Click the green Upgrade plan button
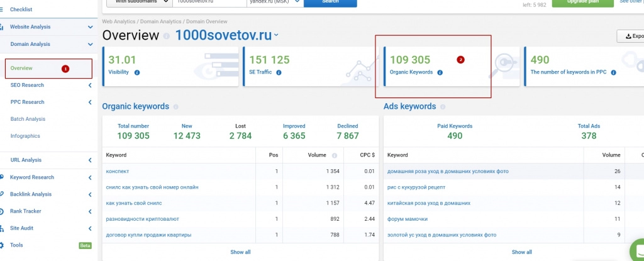The image size is (644, 261). point(582,2)
